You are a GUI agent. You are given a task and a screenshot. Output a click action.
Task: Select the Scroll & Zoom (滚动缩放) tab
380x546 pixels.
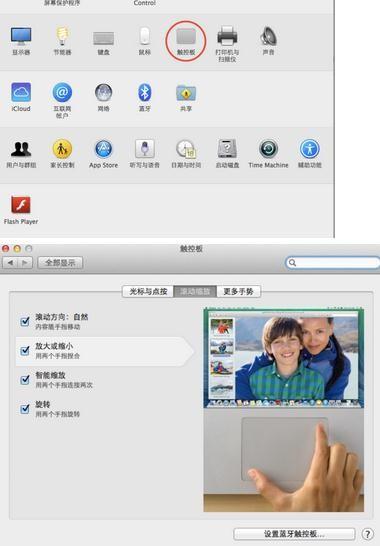coord(195,291)
